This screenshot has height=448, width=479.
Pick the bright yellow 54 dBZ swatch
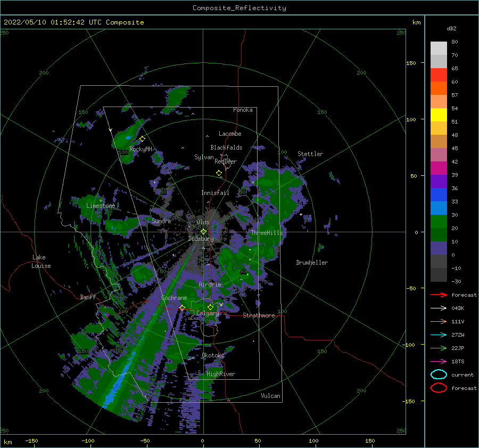[x=439, y=115]
